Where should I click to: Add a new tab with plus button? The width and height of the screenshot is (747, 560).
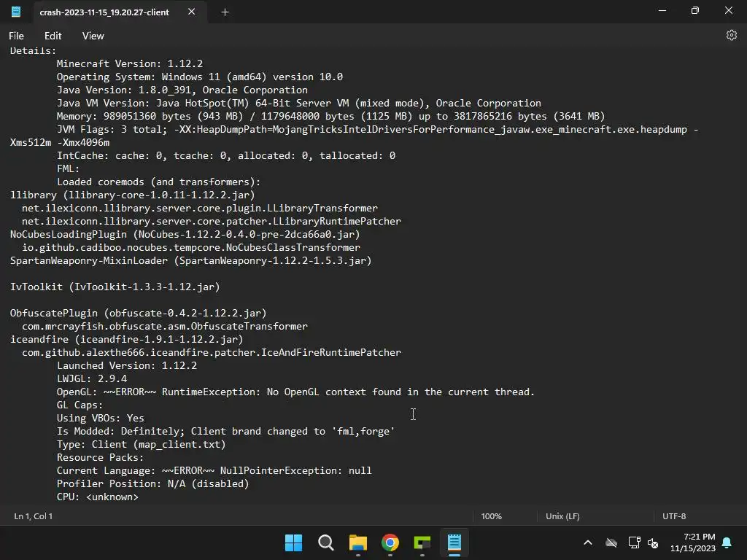pyautogui.click(x=225, y=12)
